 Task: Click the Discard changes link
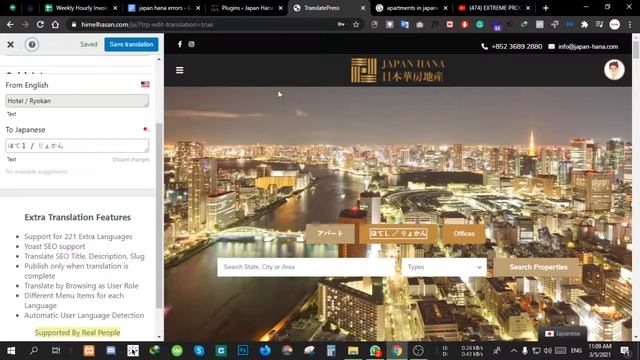click(131, 160)
